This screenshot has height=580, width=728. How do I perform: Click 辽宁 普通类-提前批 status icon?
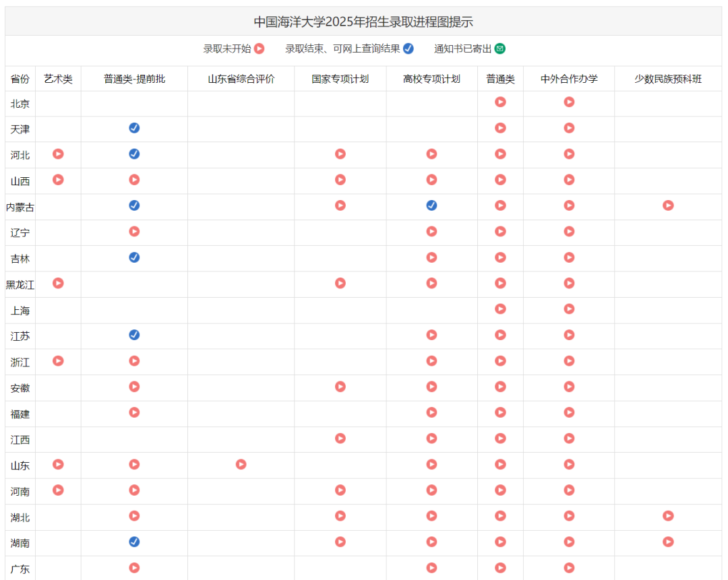click(x=134, y=232)
